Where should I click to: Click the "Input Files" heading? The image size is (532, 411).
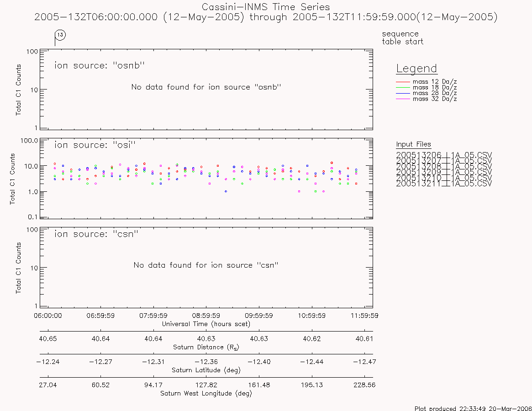coord(413,144)
